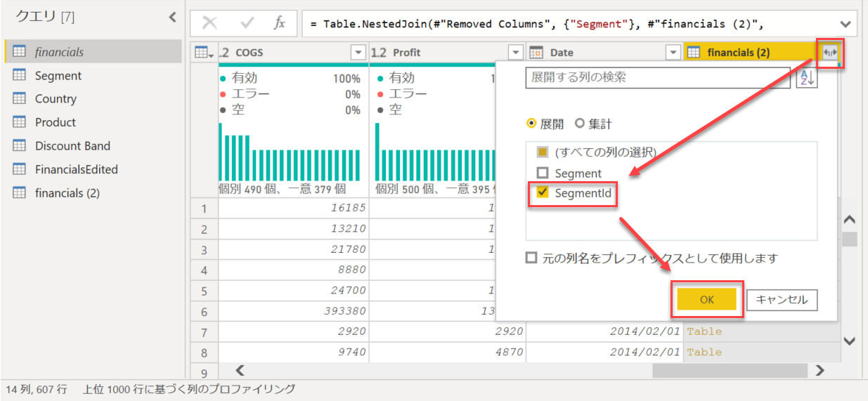Image resolution: width=868 pixels, height=401 pixels.
Task: Click the Date column type icon
Action: pos(536,53)
